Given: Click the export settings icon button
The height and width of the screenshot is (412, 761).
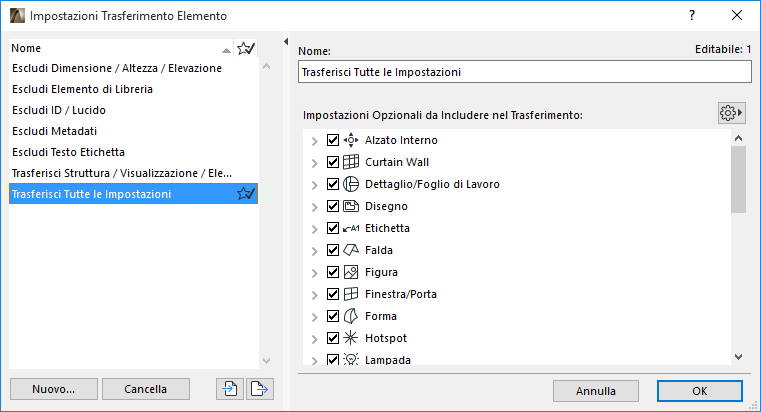Looking at the screenshot, I should point(260,389).
